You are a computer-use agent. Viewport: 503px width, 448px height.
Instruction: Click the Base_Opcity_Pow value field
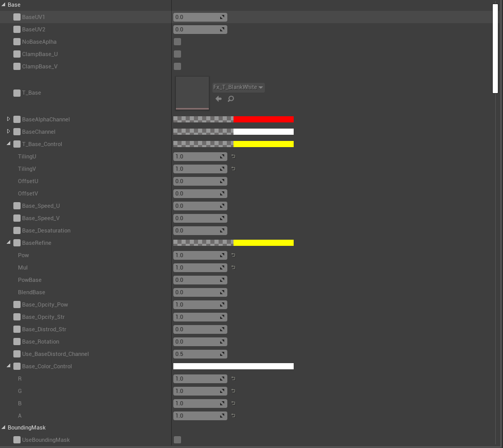tap(200, 304)
